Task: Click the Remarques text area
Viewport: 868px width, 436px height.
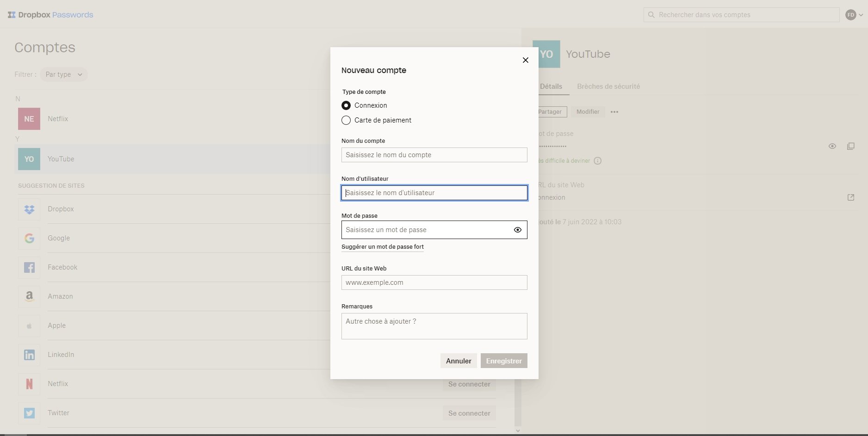Action: (434, 326)
